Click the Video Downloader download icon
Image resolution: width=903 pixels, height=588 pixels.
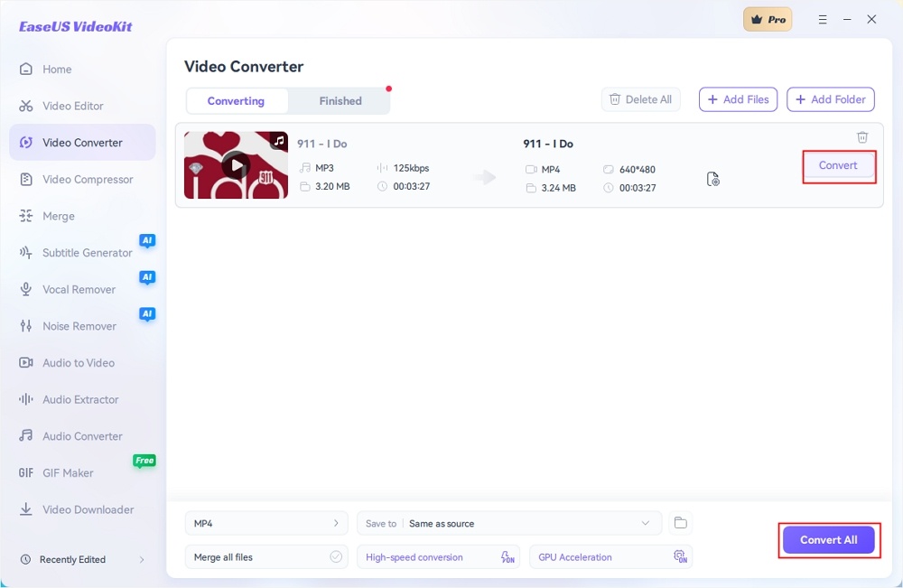26,509
